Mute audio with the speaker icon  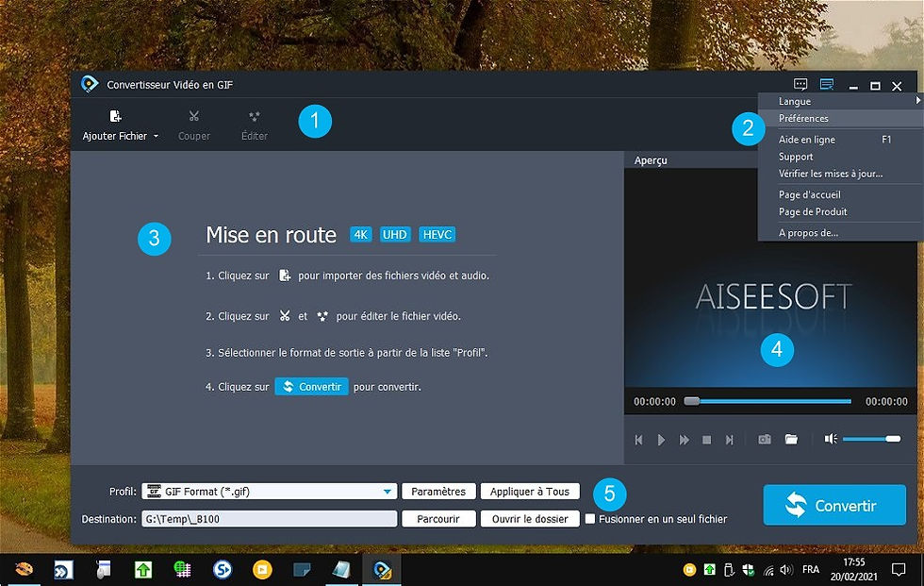point(831,439)
